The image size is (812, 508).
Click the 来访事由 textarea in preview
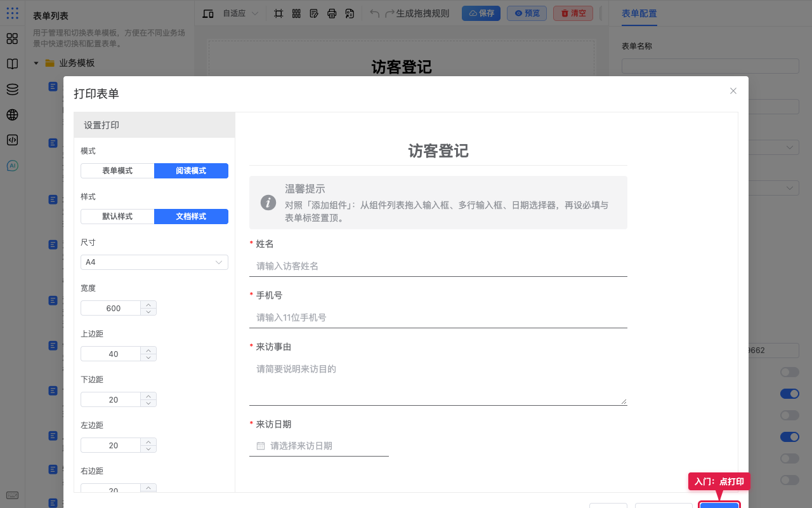tap(438, 382)
